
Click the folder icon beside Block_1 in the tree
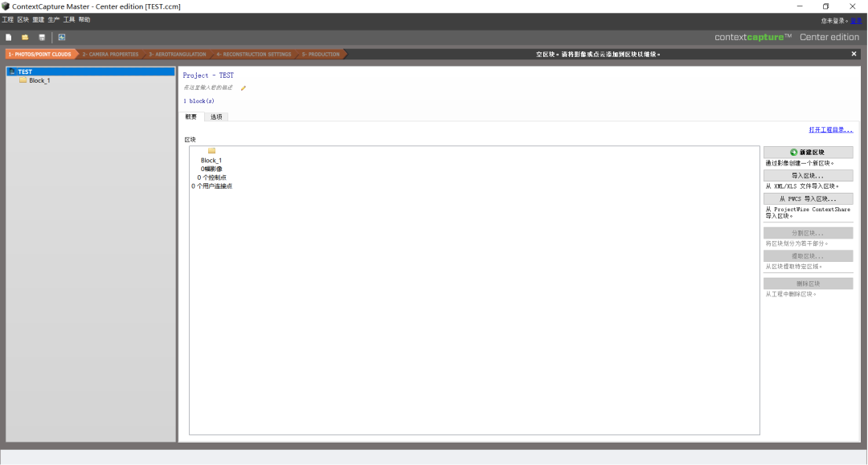click(x=23, y=80)
